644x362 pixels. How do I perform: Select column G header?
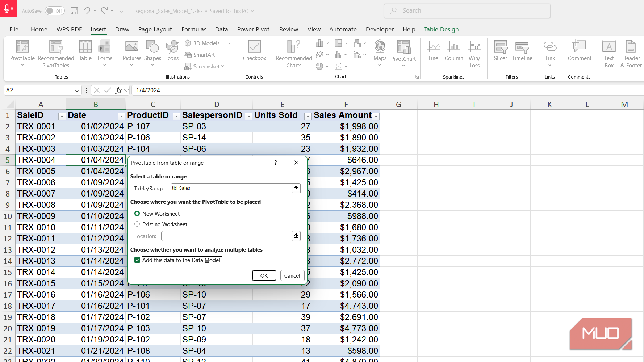click(398, 104)
